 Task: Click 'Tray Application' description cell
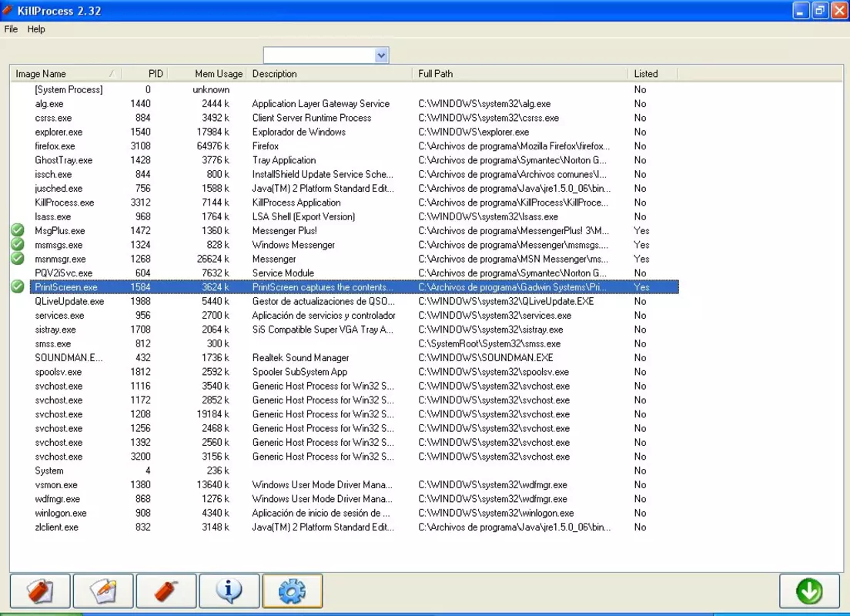click(284, 160)
